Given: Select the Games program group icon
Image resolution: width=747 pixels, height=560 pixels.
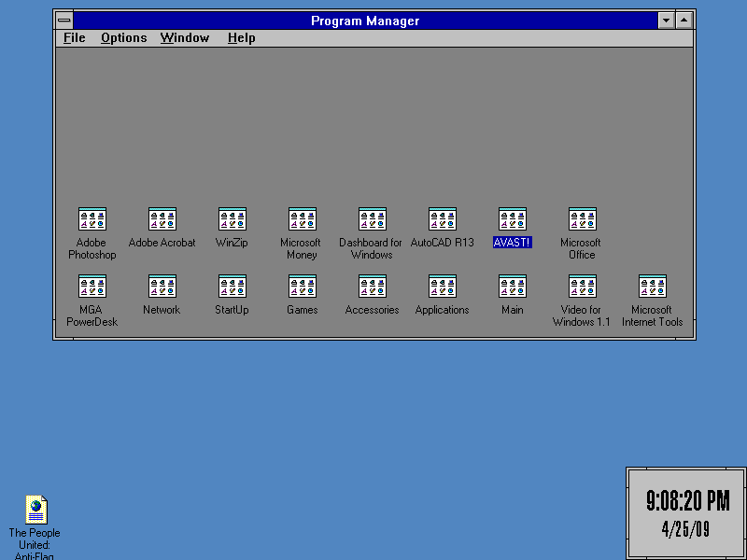Looking at the screenshot, I should tap(303, 287).
